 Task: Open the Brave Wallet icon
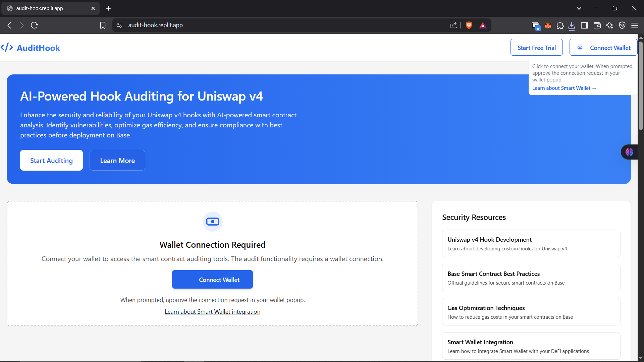point(597,25)
